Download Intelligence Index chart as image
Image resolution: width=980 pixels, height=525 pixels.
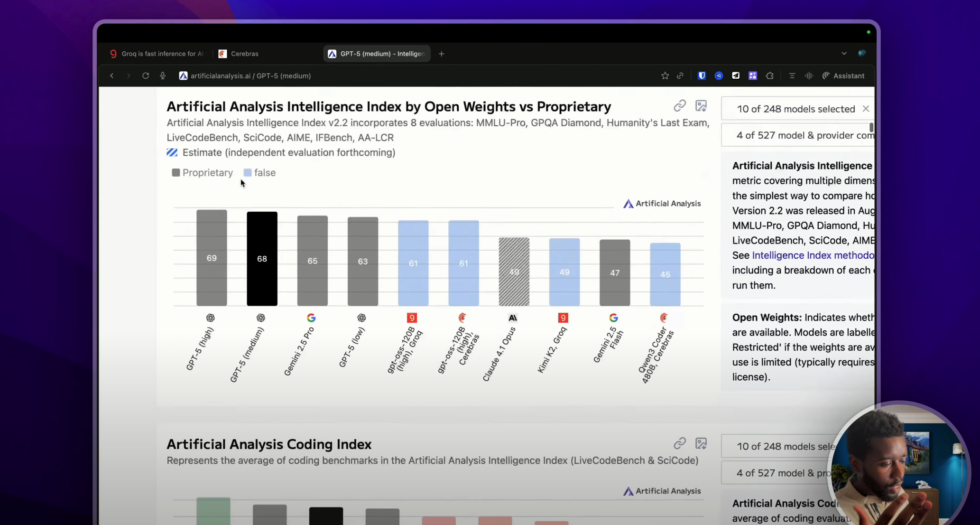[x=701, y=106]
